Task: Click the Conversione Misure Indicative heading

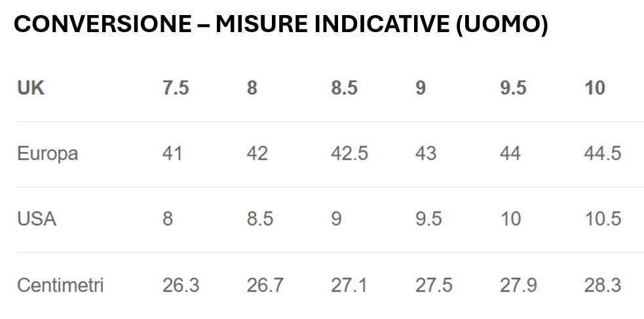Action: 281,25
